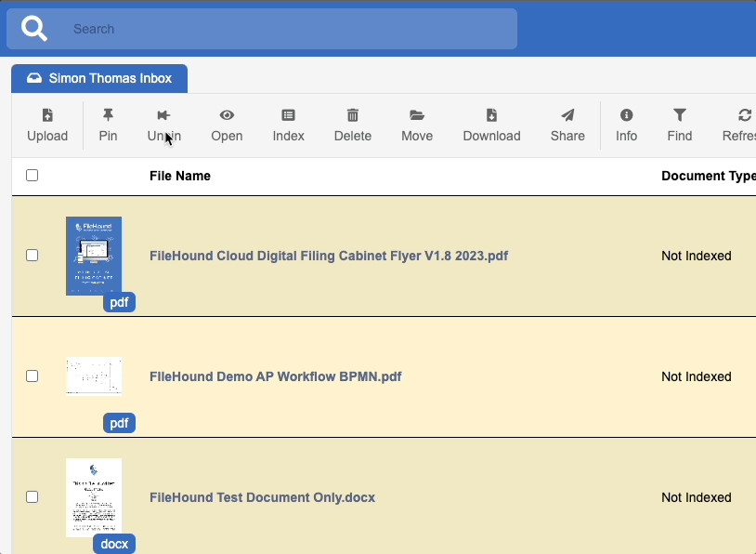Viewport: 756px width, 554px height.
Task: Click the docx badge on Test Document
Action: [114, 544]
